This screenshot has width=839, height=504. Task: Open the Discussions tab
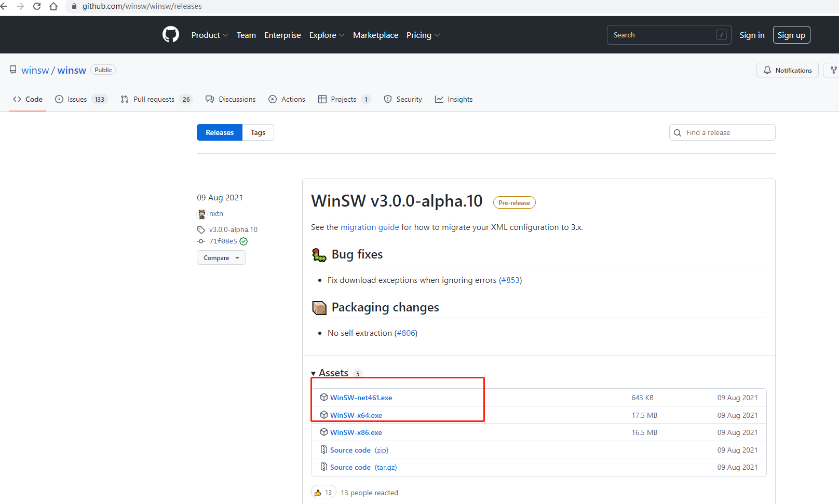coord(231,99)
